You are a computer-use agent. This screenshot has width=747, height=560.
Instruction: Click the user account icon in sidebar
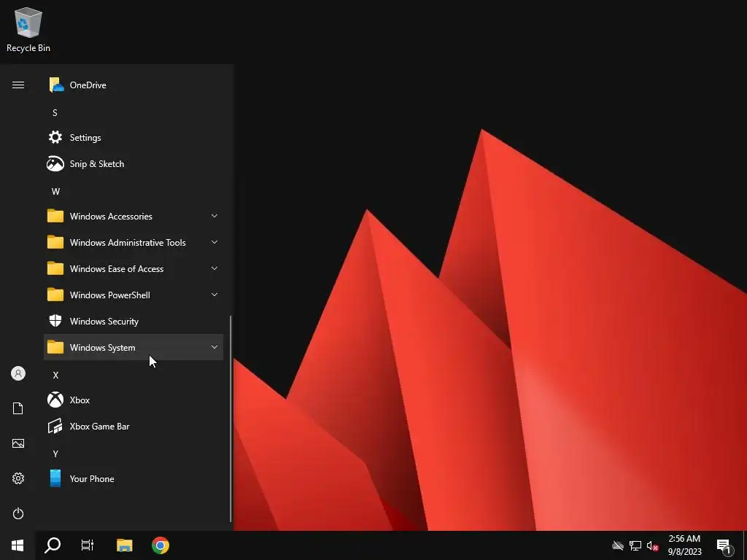(18, 373)
